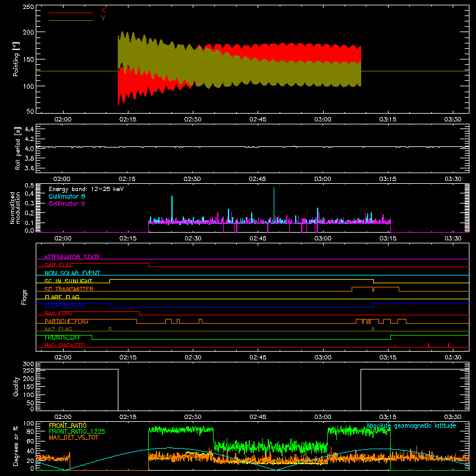Click the 'Absolute geomagnetic latitude' label
This screenshot has width=476, height=476.
(411, 425)
